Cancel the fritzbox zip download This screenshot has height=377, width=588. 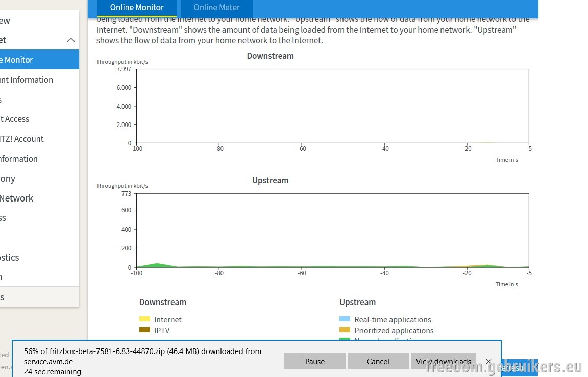click(x=378, y=361)
